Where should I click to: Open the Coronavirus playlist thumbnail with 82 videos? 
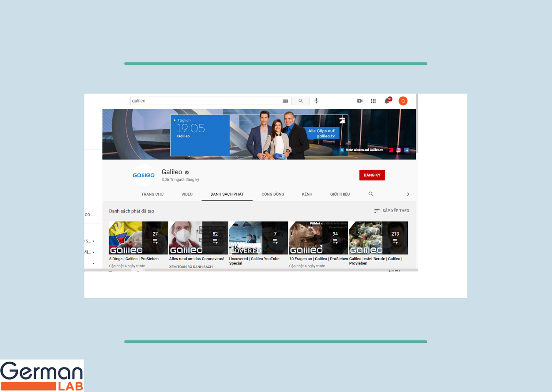point(198,238)
